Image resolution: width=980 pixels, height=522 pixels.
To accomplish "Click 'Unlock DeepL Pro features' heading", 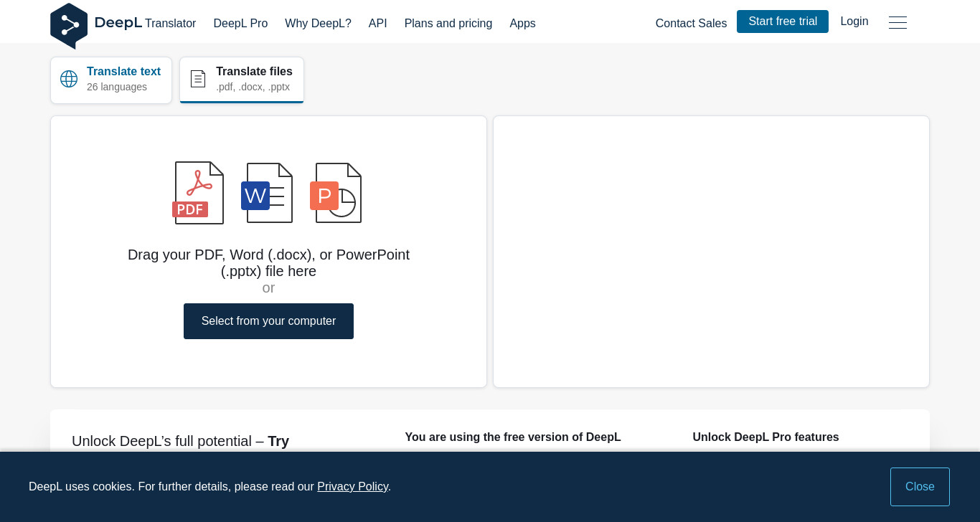I will click(765, 437).
